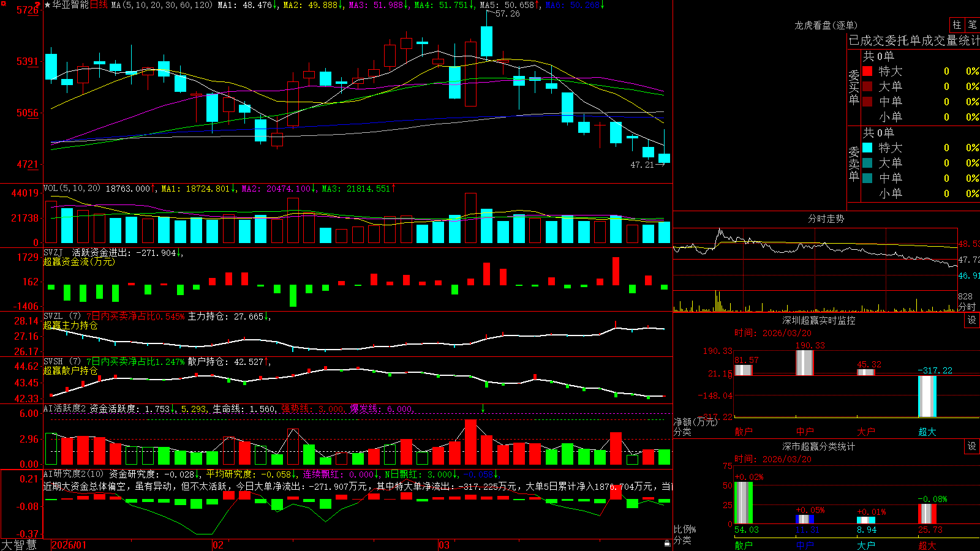Click the 超赢散户持仓 label

coord(70,370)
